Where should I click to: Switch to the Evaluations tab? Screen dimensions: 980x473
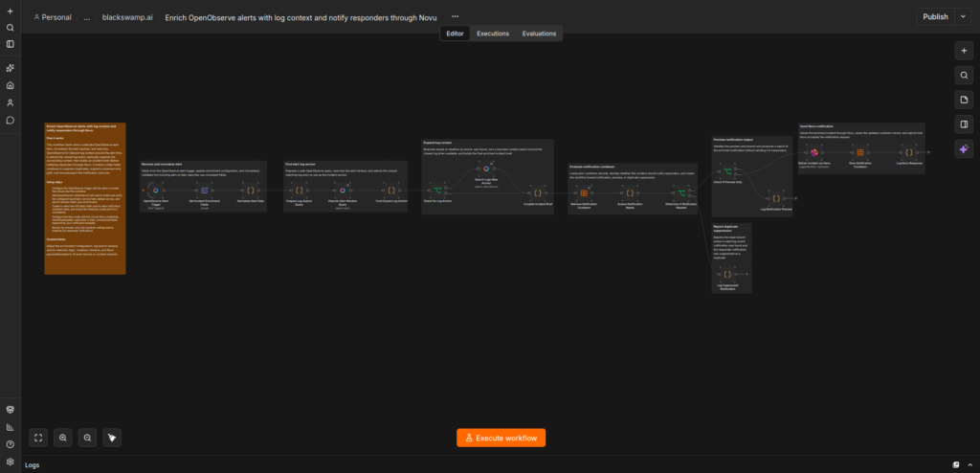point(539,34)
